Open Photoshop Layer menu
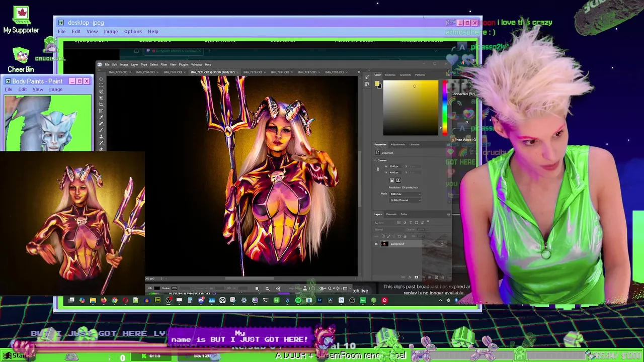 134,65
